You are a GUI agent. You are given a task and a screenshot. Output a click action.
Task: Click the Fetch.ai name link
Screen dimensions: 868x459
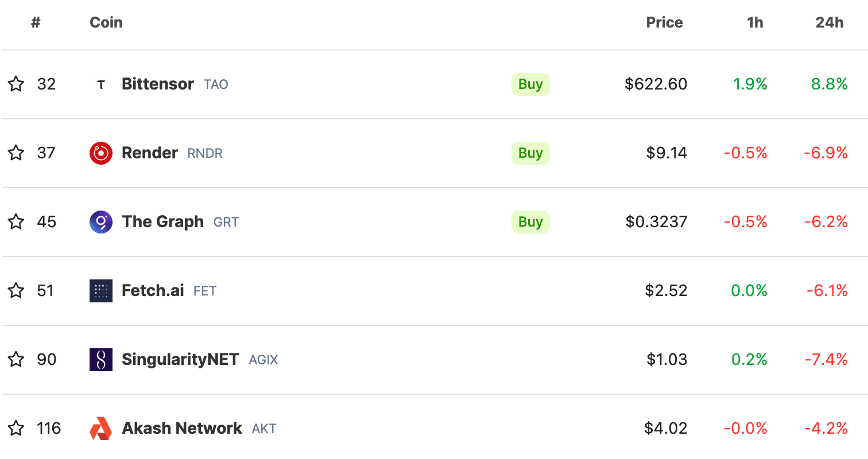click(x=152, y=290)
